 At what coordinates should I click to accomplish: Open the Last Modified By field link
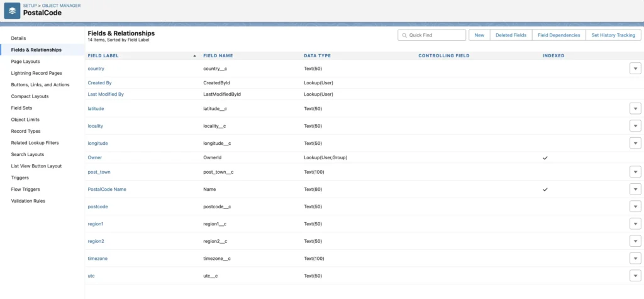click(x=106, y=94)
